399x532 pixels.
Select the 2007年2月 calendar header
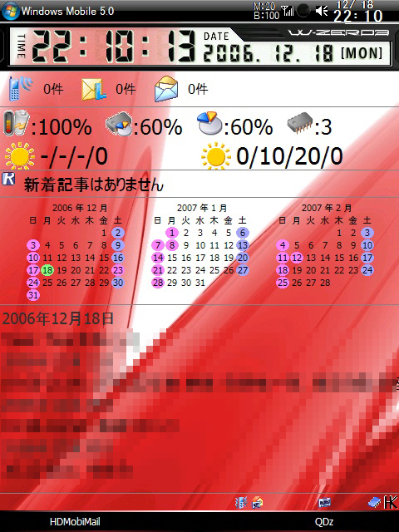tap(327, 208)
